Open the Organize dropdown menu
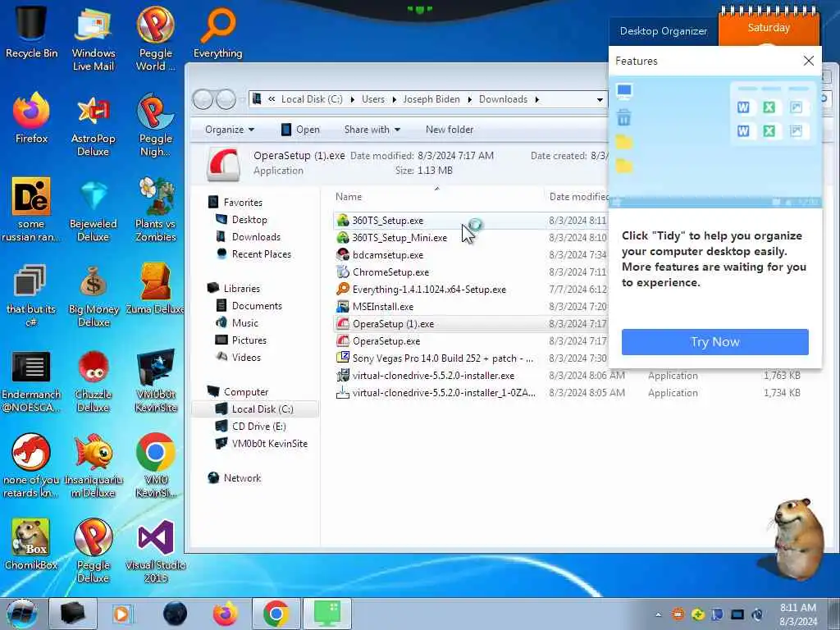 point(230,130)
